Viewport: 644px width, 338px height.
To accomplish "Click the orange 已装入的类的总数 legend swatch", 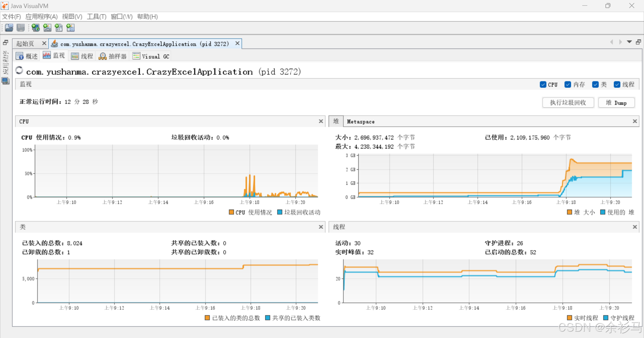I will [x=208, y=318].
